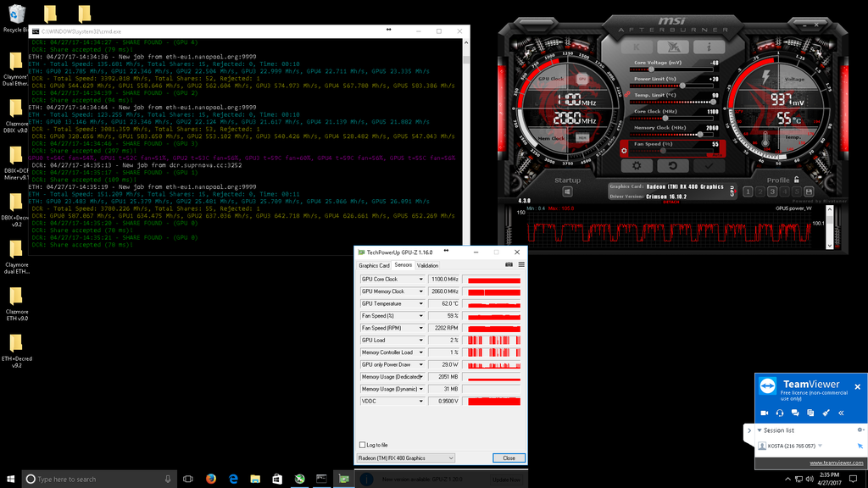Image resolution: width=868 pixels, height=488 pixels.
Task: Expand the GPU Temperature sensor dropdown
Action: pos(420,304)
